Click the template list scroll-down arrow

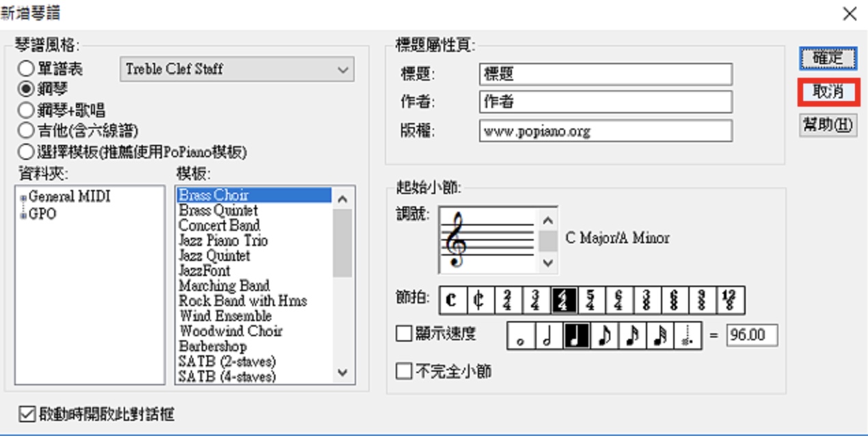point(343,372)
